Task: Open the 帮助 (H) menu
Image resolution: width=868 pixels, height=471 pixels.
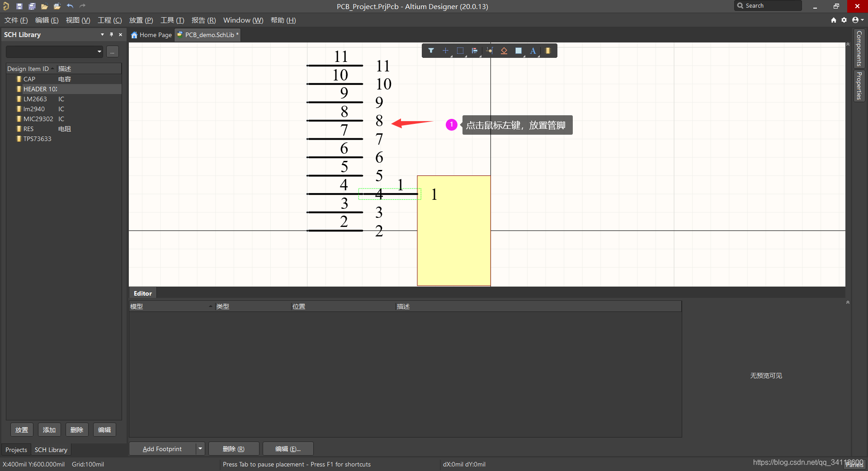Action: point(283,20)
